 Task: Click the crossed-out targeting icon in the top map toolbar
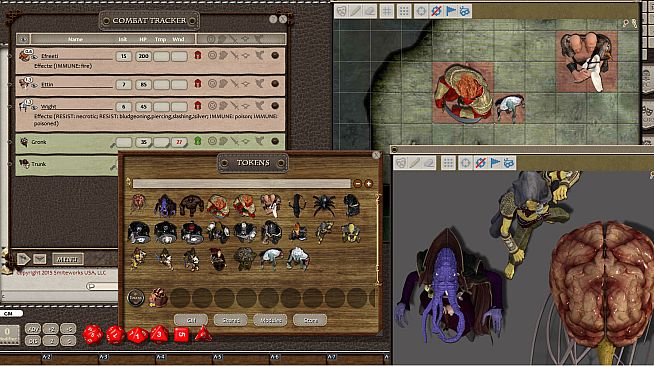(x=436, y=11)
